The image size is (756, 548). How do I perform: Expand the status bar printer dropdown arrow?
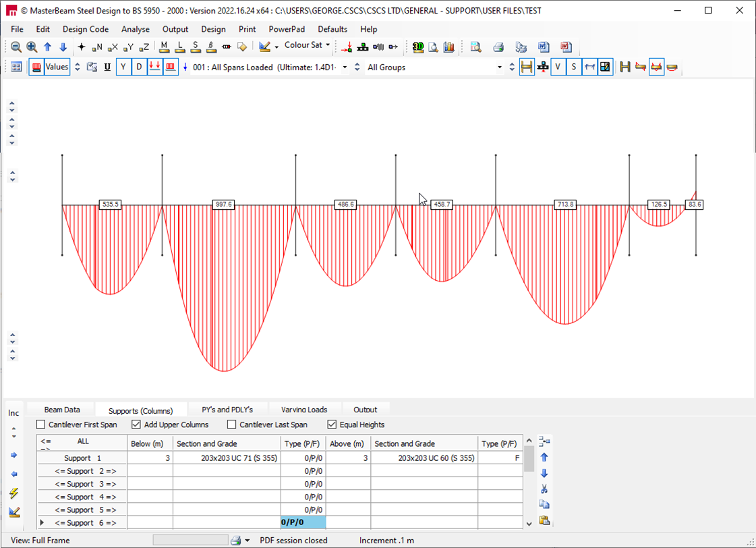tap(248, 541)
